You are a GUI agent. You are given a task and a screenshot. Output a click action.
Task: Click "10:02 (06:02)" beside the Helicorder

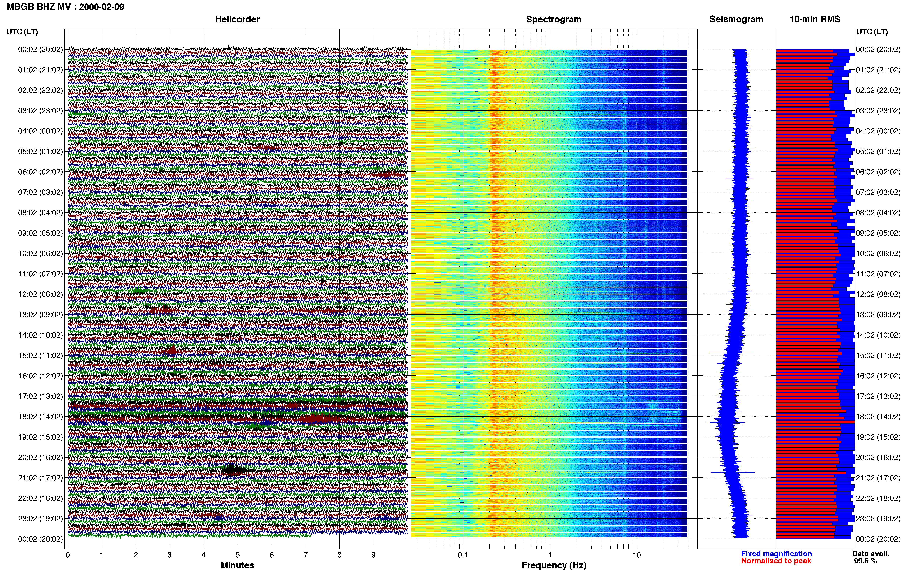[x=41, y=253]
